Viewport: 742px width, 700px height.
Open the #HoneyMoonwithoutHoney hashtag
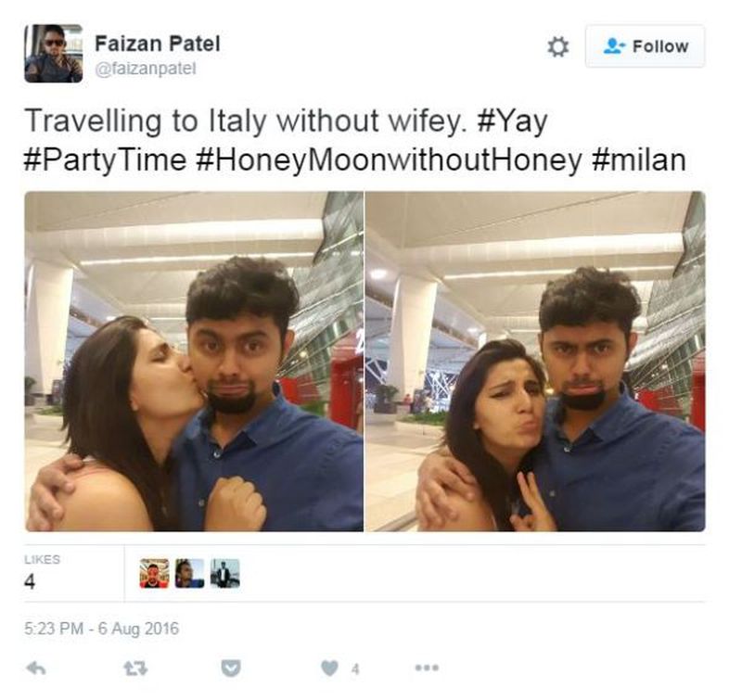[388, 160]
